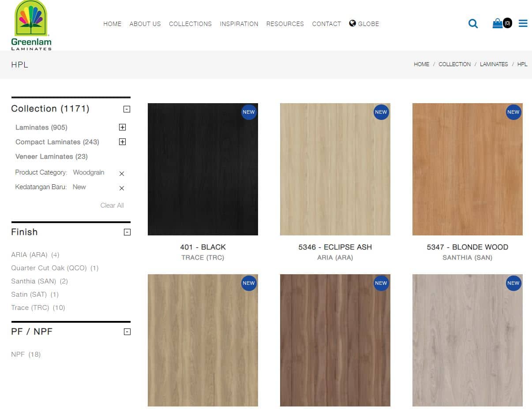Remove the Kedatangan Baru New filter
Viewport: 532px width, 410px height.
pos(122,188)
